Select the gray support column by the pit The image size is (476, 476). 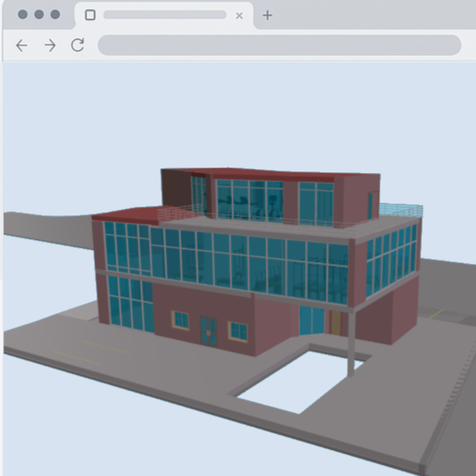coord(350,343)
